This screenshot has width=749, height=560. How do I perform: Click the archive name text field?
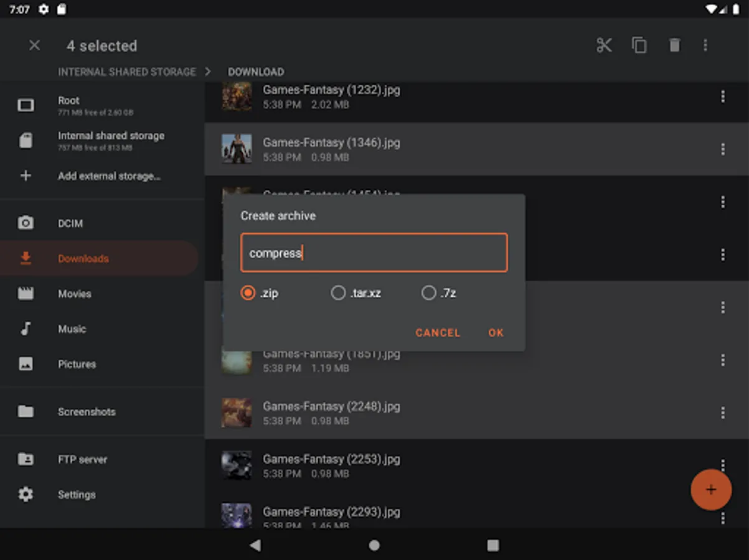coord(374,253)
